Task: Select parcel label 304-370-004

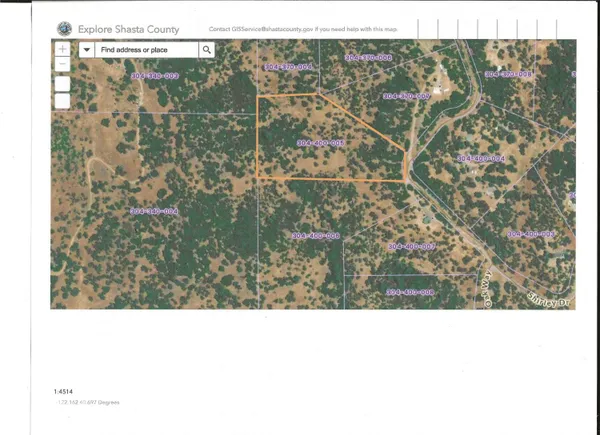Action: coord(289,66)
